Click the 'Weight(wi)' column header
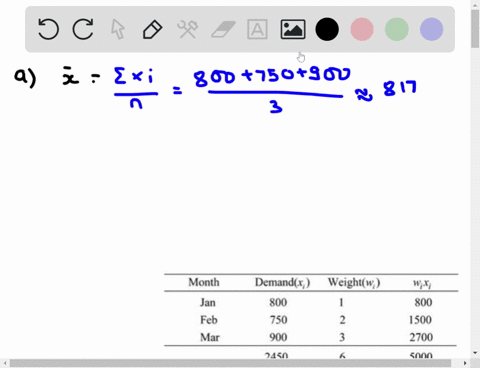The height and width of the screenshot is (368, 480). [354, 283]
